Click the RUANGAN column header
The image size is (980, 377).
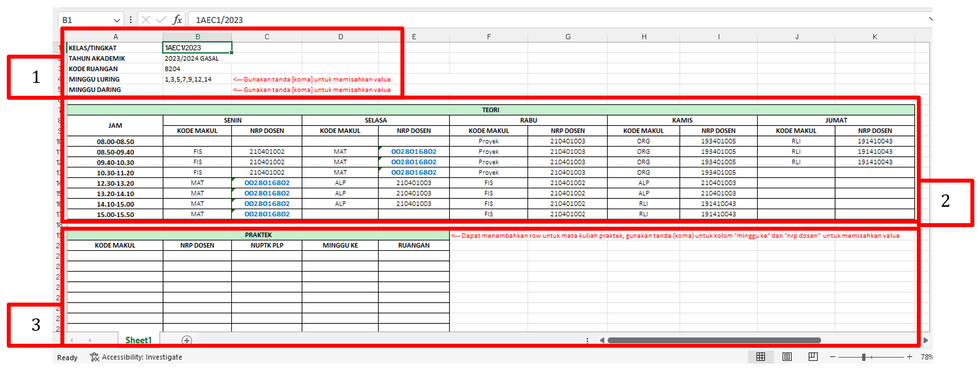(x=414, y=245)
